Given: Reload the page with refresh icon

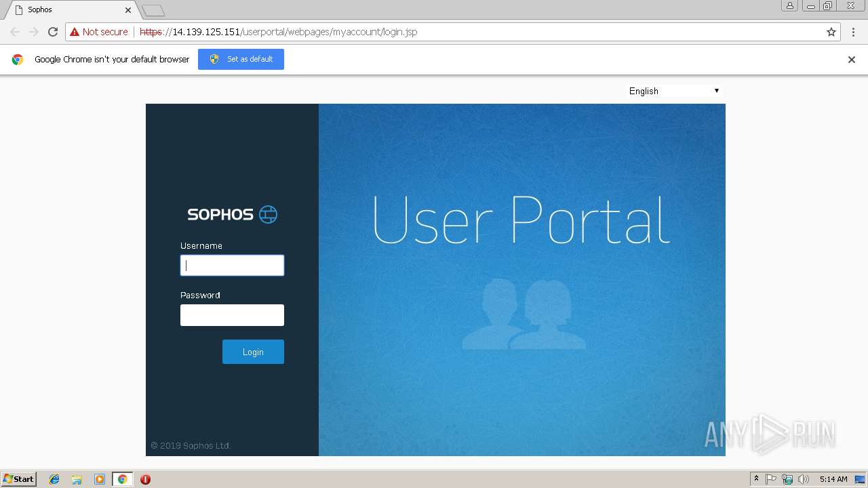Looking at the screenshot, I should point(53,32).
